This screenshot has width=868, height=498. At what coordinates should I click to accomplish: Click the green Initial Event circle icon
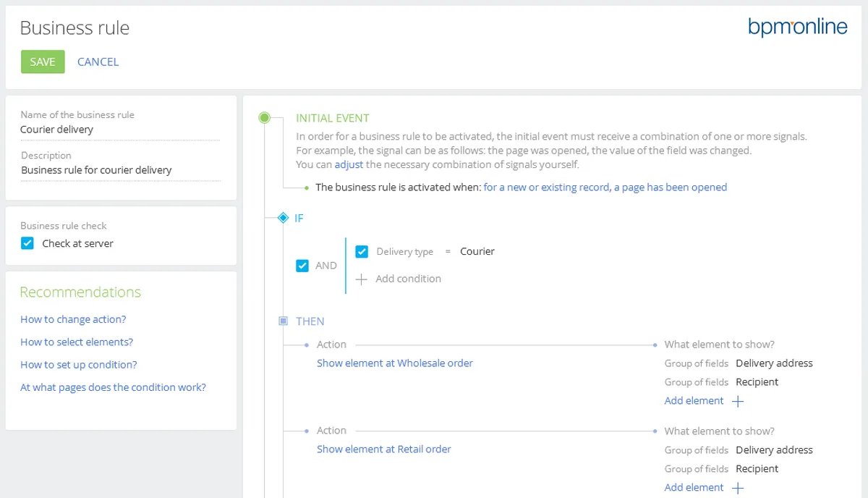point(265,118)
